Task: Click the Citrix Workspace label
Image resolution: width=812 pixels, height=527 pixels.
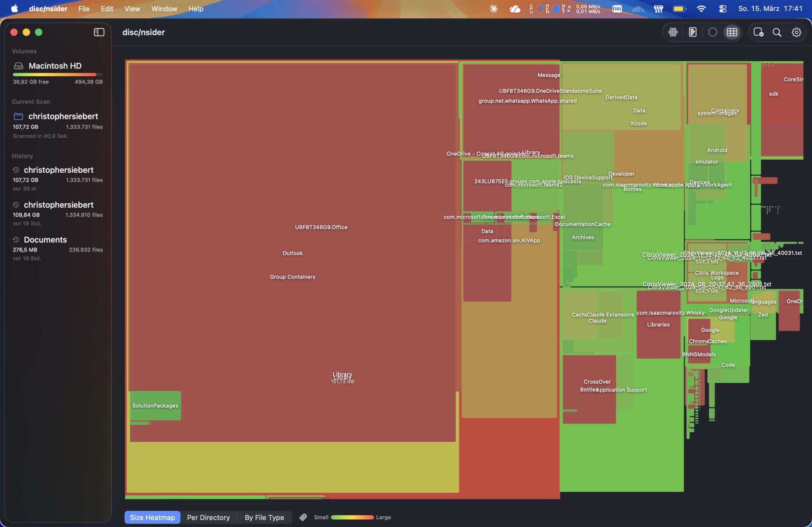Action: (717, 273)
